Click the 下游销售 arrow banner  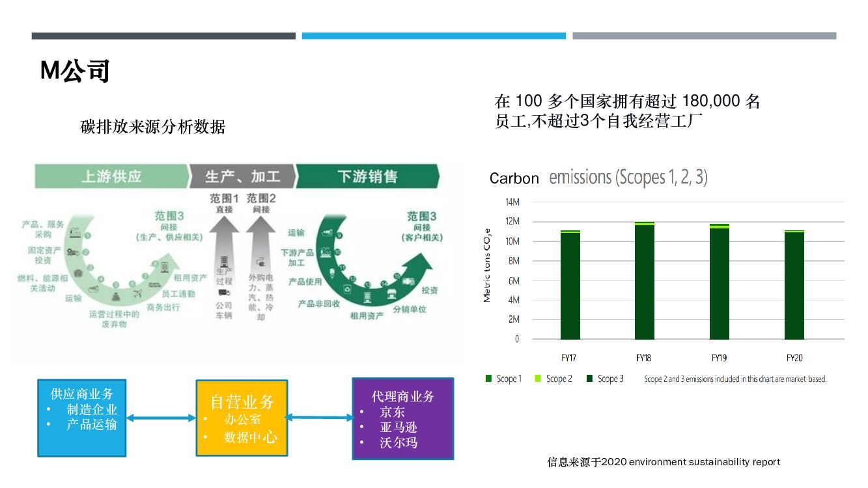pos(368,176)
